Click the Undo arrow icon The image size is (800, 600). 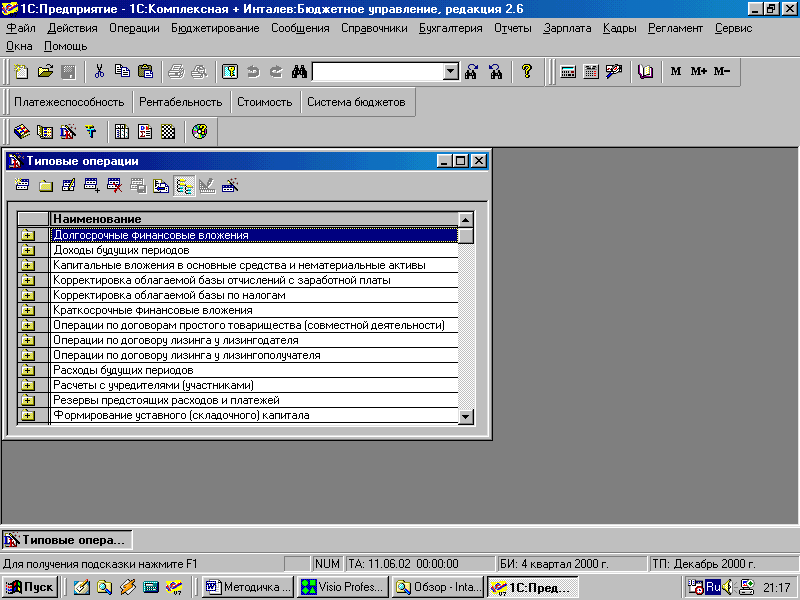253,71
